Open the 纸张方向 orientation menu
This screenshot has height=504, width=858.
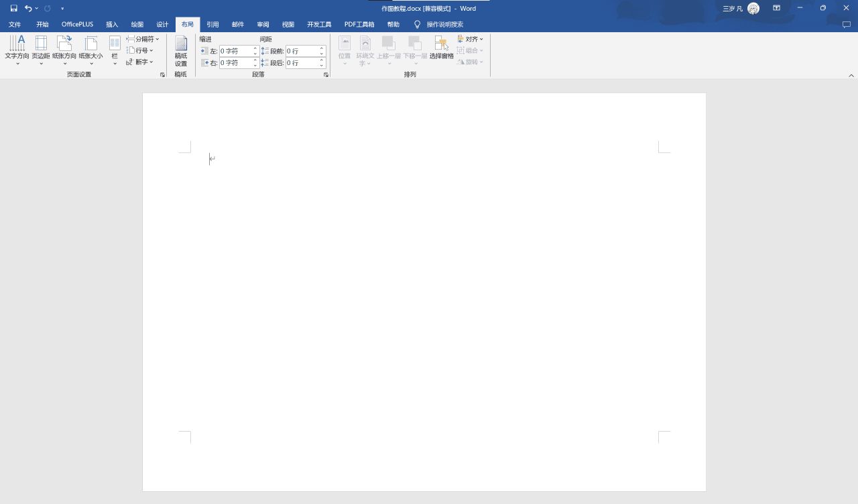tap(64, 50)
